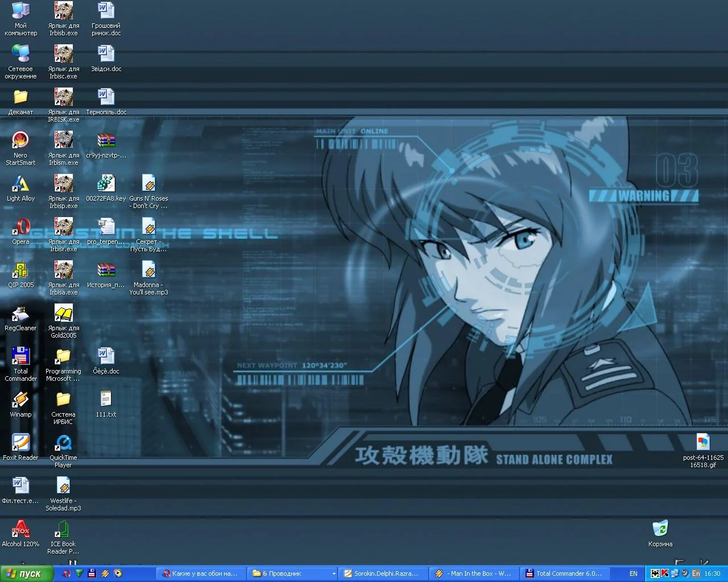Click the 16:30 taskbar clock
Image resolution: width=728 pixels, height=582 pixels.
[x=712, y=573]
